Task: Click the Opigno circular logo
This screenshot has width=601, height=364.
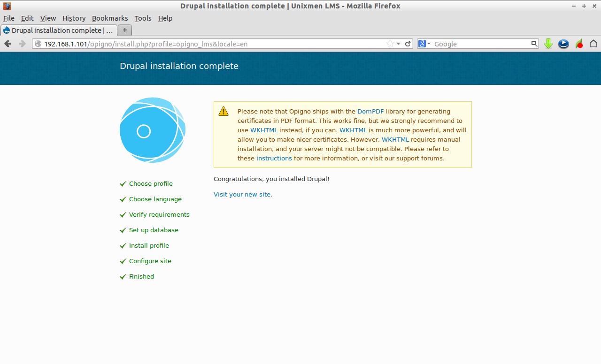Action: [153, 130]
